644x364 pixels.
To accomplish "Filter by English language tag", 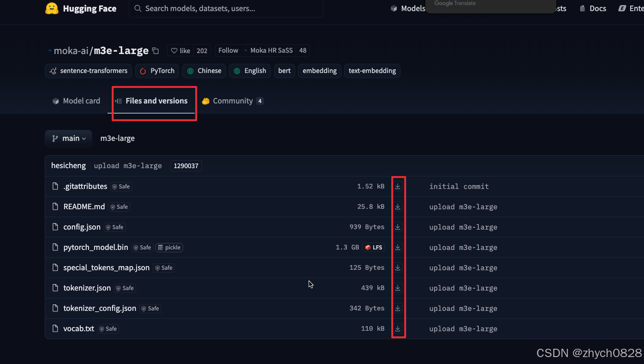I will pyautogui.click(x=250, y=71).
